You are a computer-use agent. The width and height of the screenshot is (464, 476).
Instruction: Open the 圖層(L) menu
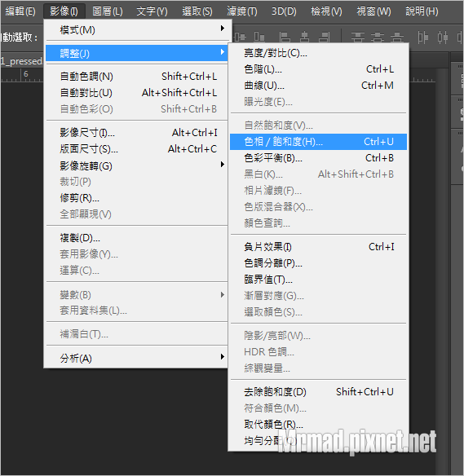[108, 11]
